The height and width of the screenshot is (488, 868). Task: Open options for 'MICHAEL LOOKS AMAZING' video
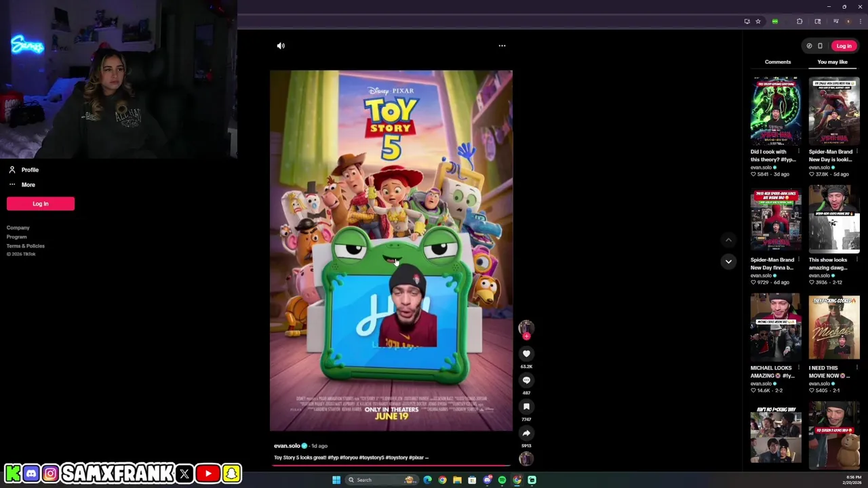point(798,368)
